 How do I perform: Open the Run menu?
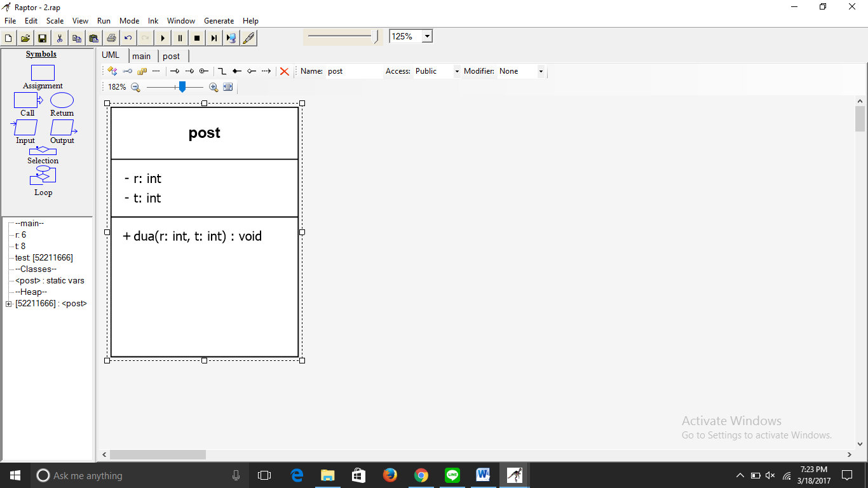pyautogui.click(x=104, y=21)
